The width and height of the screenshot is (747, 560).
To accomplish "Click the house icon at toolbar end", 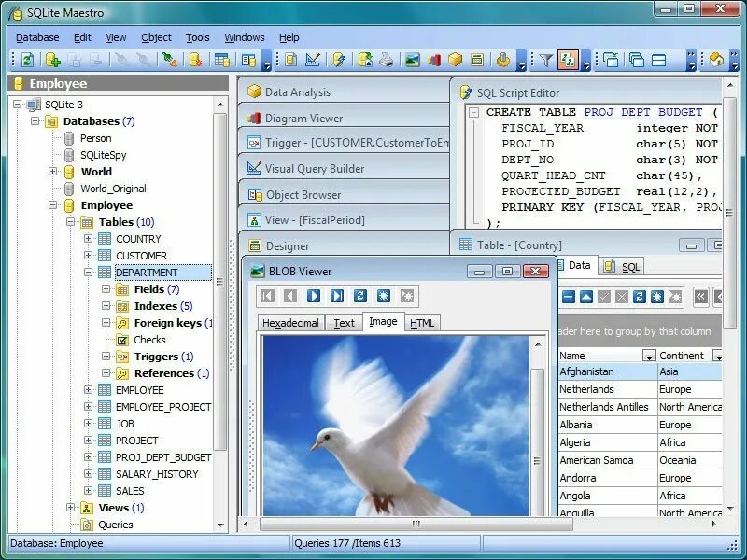I will (716, 60).
